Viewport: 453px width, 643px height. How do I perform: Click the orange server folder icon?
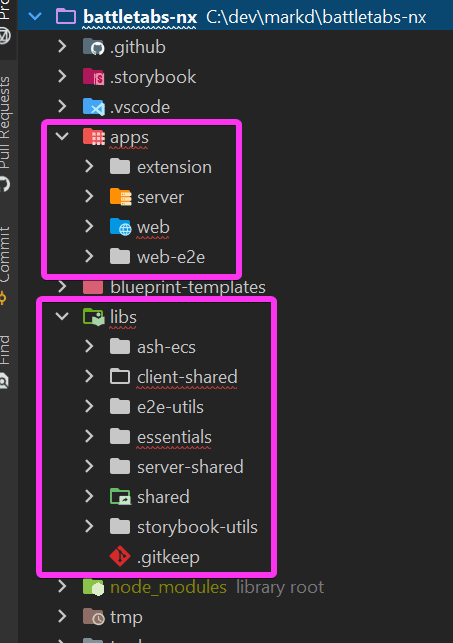point(121,197)
